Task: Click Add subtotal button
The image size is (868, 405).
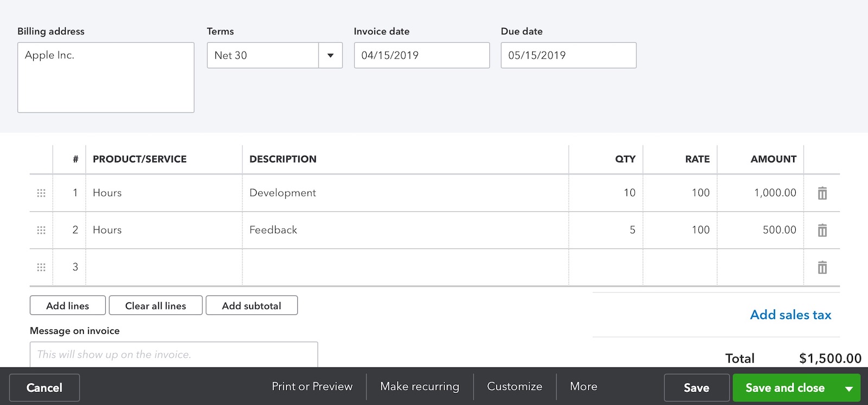Action: coord(252,306)
